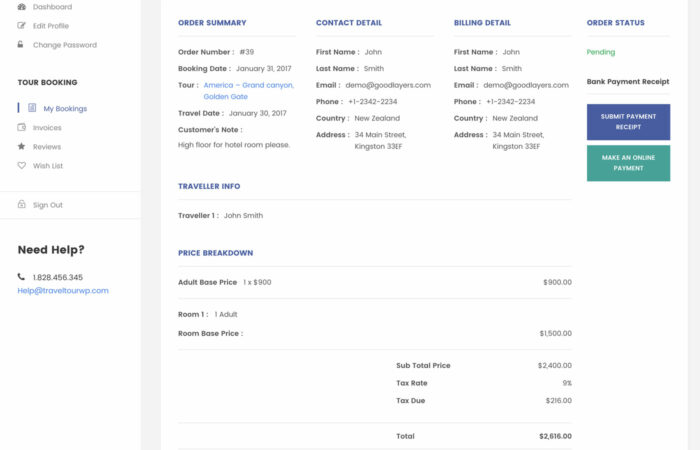Open the Invoices section
700x450 pixels.
[47, 128]
